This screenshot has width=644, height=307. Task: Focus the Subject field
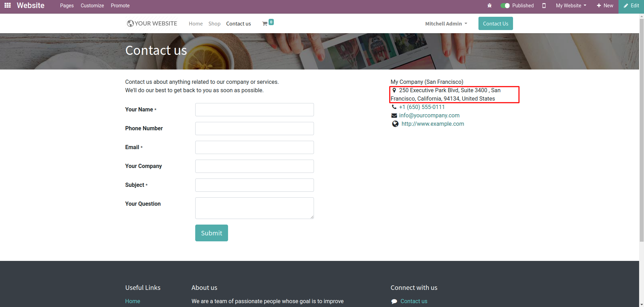254,185
